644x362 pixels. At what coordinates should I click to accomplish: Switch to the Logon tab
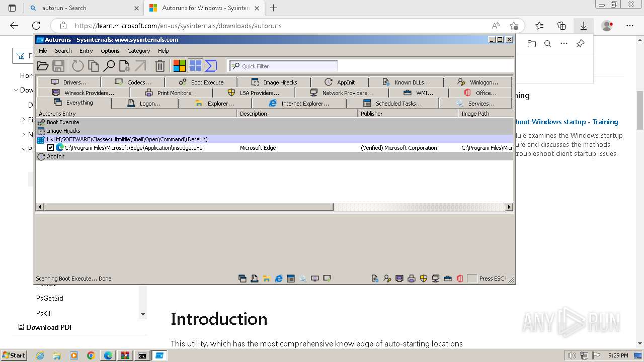tap(144, 103)
